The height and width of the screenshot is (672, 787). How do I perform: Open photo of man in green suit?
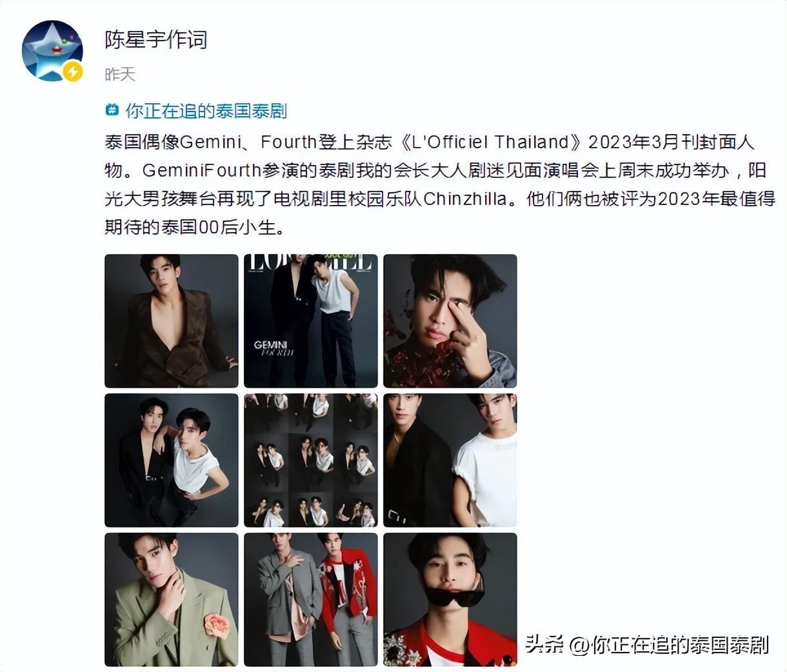(x=172, y=600)
